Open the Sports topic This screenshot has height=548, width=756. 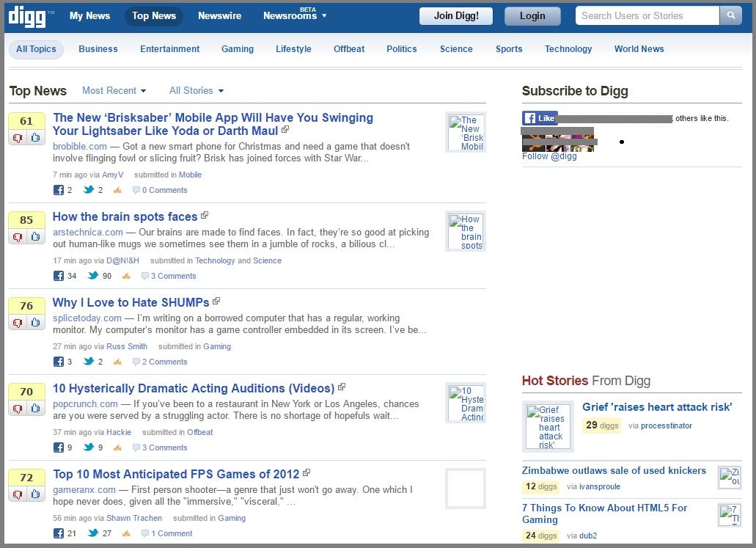point(509,49)
